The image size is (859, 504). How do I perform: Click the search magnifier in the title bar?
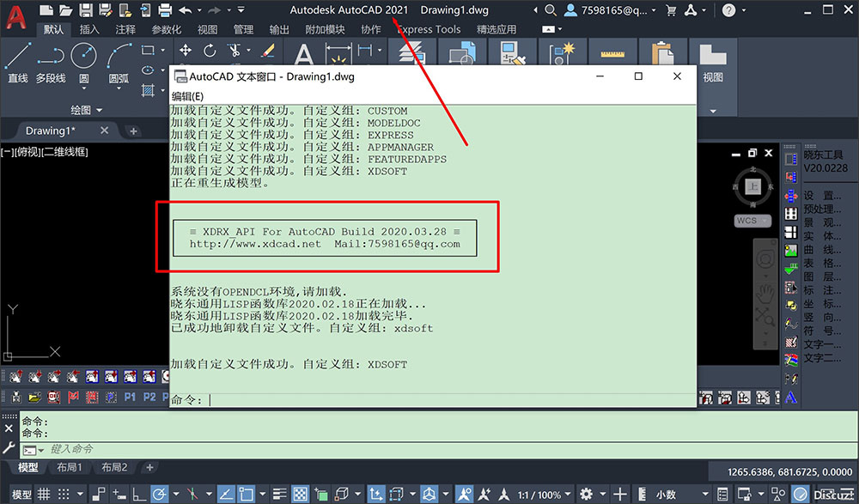click(550, 10)
